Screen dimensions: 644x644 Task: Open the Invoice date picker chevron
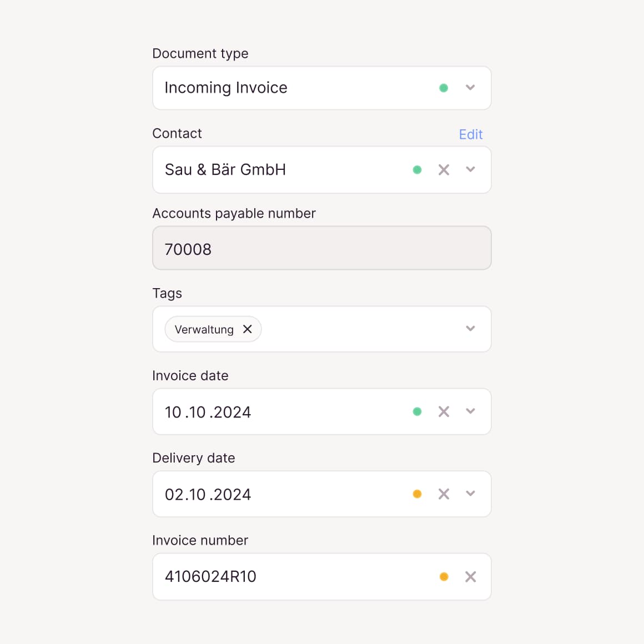pyautogui.click(x=470, y=411)
